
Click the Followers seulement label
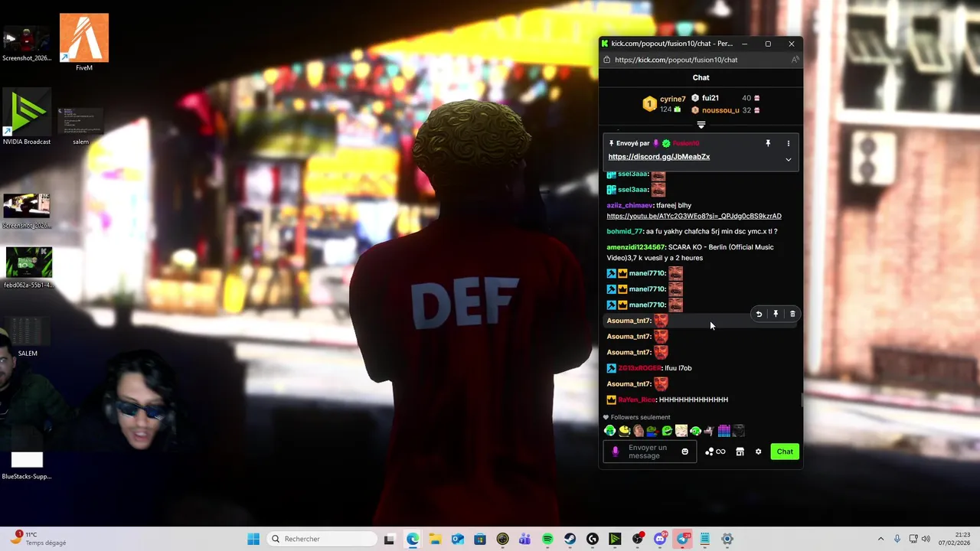[640, 418]
